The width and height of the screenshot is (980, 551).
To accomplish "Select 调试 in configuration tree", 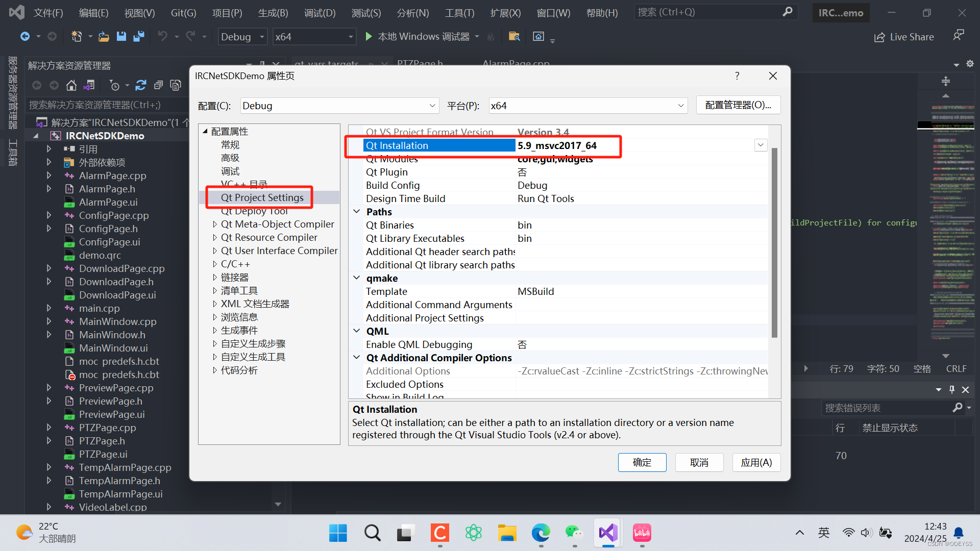I will tap(230, 171).
